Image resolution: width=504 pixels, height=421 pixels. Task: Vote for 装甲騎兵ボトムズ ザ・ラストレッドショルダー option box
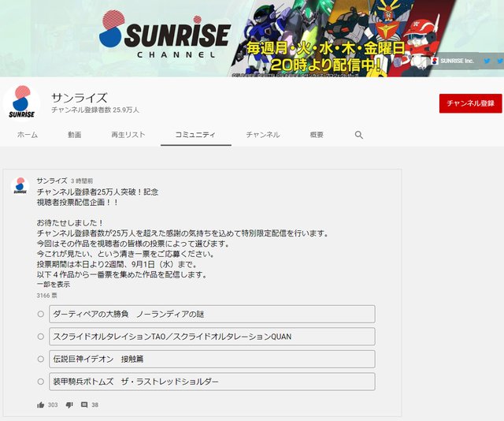tap(212, 382)
